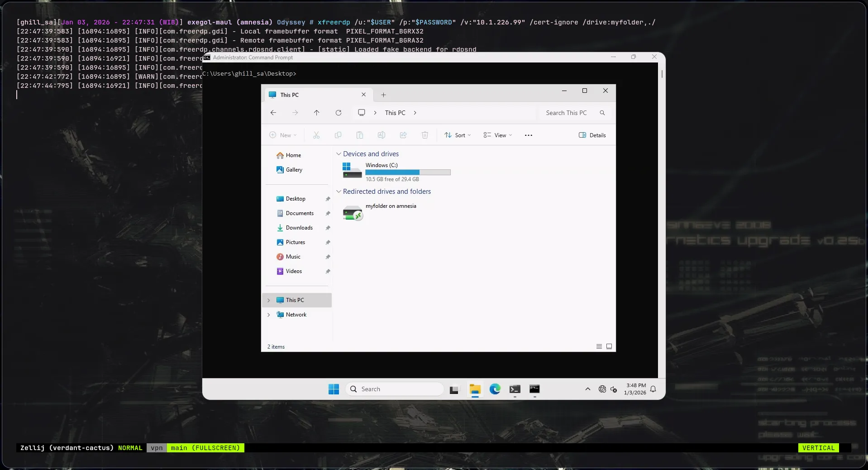Collapse the Devices and drives section
This screenshot has height=470, width=868.
[x=339, y=154]
